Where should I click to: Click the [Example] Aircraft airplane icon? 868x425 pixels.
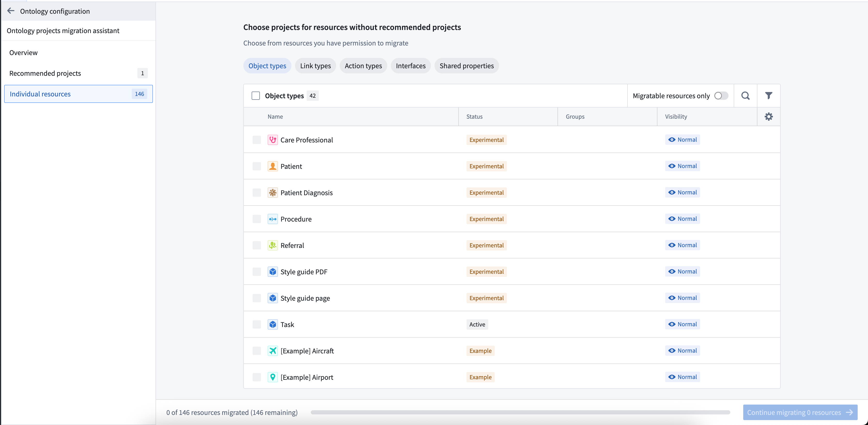point(273,351)
